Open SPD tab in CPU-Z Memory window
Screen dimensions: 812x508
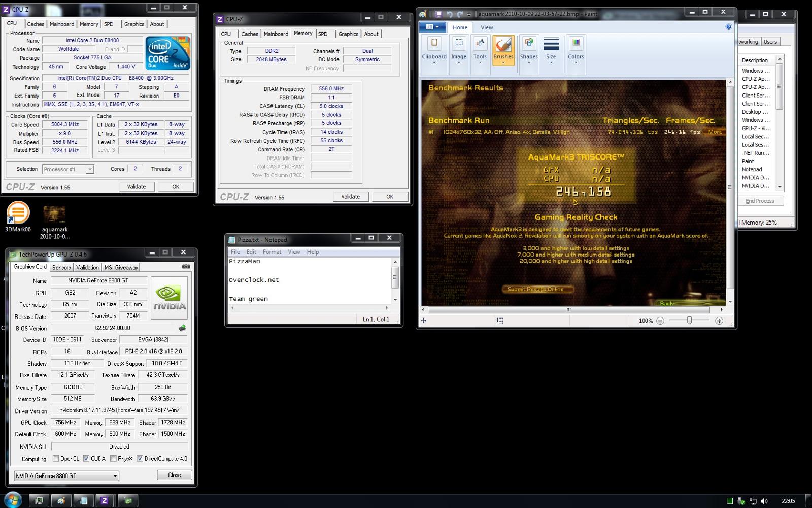[323, 34]
